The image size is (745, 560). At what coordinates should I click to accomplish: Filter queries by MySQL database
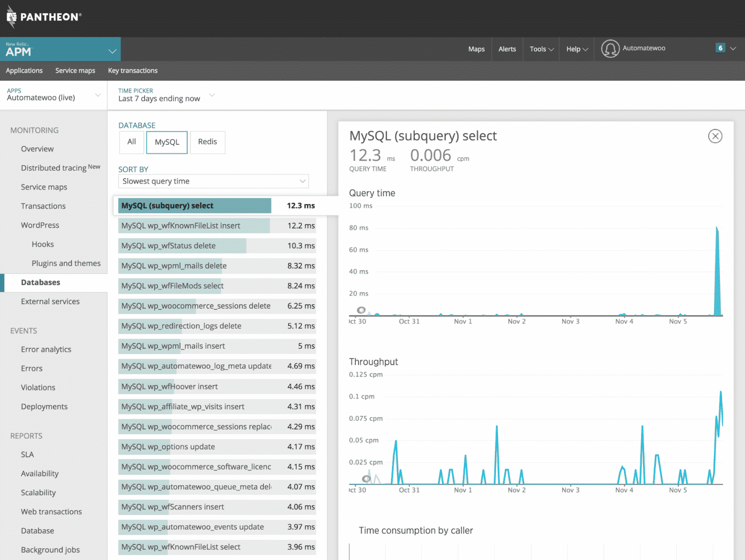point(166,142)
